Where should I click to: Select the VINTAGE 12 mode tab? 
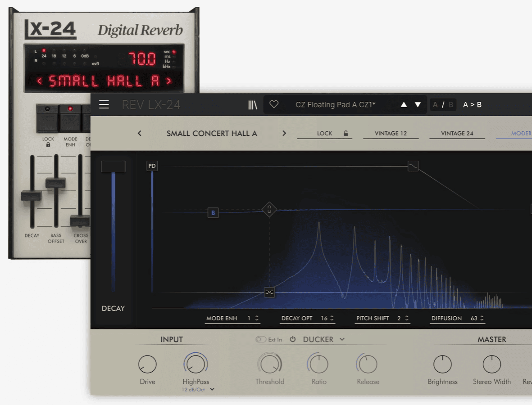(x=391, y=134)
